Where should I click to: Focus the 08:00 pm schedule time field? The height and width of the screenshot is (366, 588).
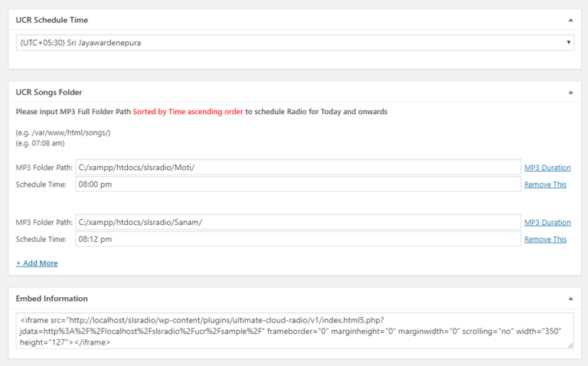tap(298, 185)
